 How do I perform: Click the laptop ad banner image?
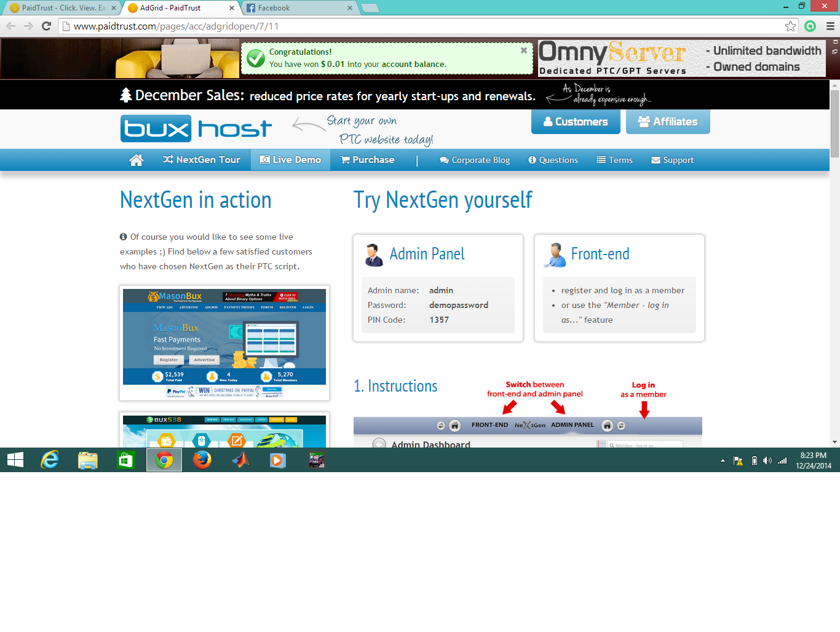pos(120,58)
